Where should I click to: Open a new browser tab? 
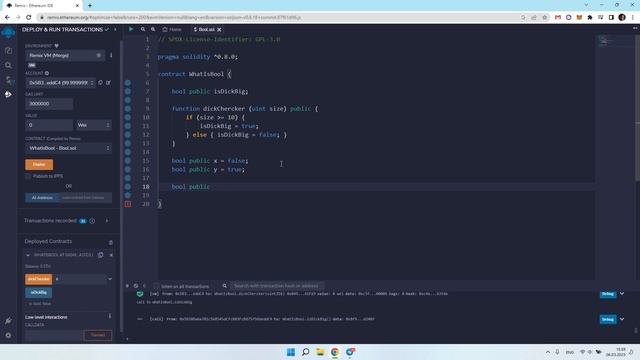(x=90, y=6)
